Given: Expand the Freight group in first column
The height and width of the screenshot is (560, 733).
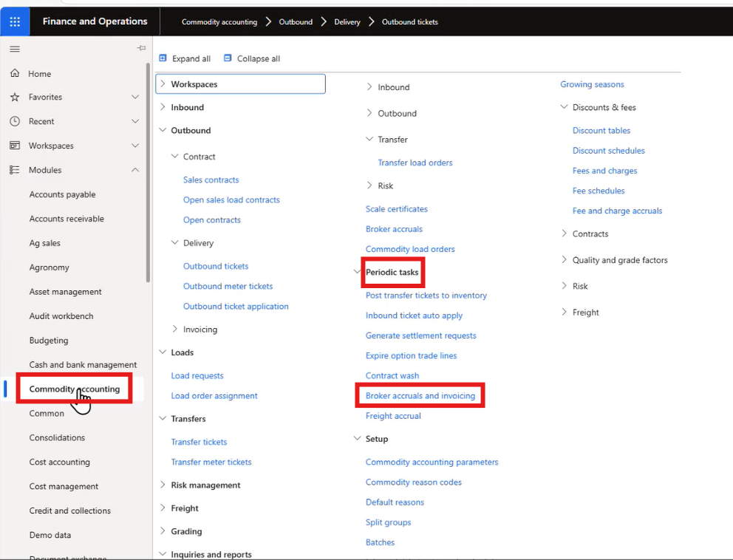Looking at the screenshot, I should [x=163, y=508].
